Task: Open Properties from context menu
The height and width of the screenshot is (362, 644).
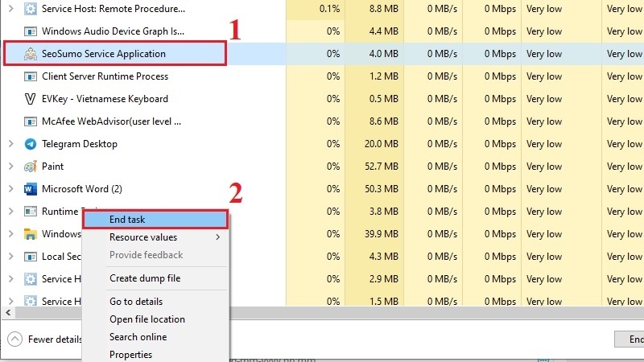Action: 155,355
